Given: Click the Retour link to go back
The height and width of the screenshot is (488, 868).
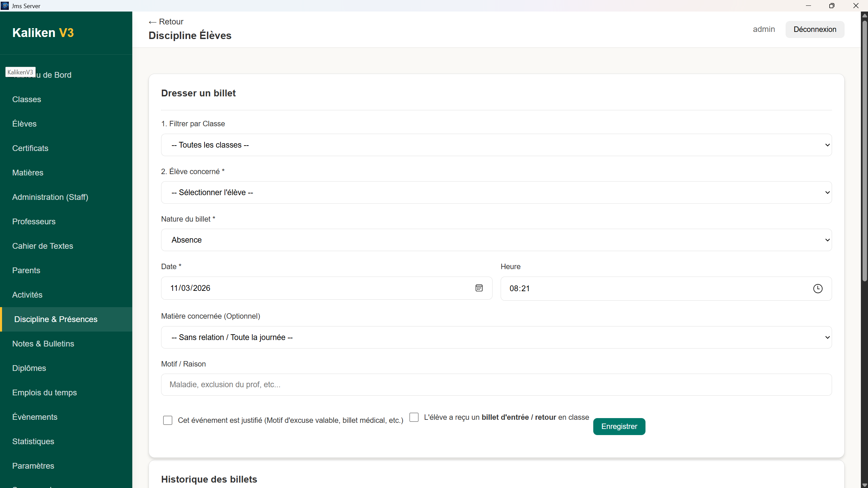Looking at the screenshot, I should coord(166,21).
